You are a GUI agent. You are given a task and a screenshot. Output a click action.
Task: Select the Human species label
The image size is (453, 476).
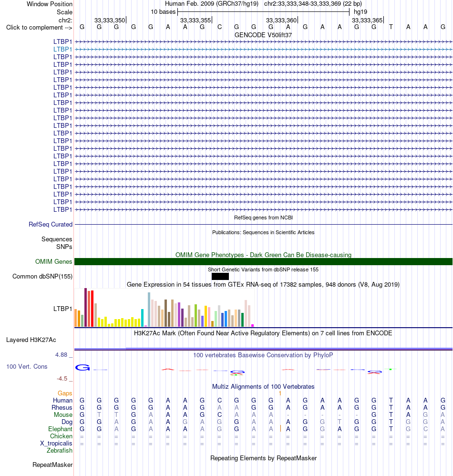point(62,400)
